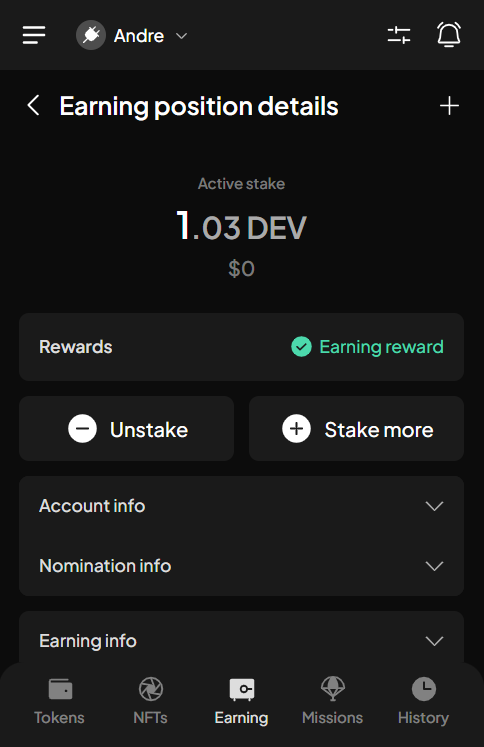Select the Earning tab
Viewport: 484px width, 747px height.
(x=242, y=702)
